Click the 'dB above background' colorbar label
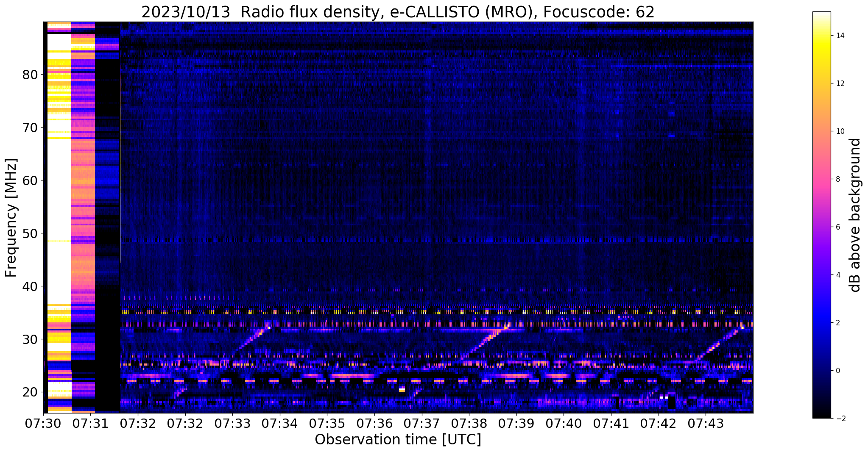 (x=855, y=215)
